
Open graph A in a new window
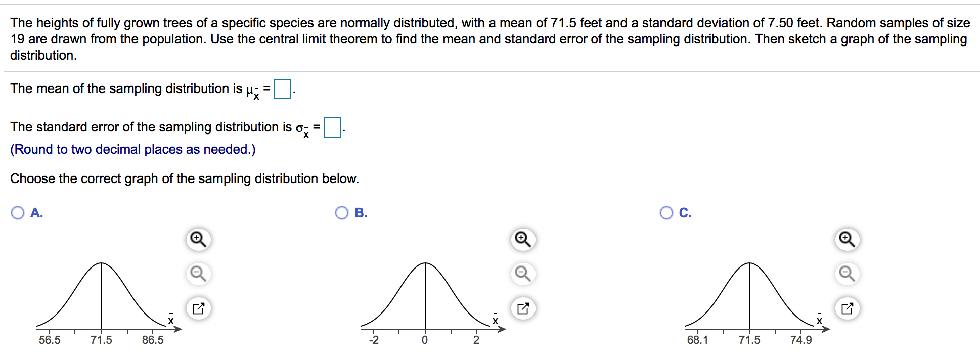(198, 308)
